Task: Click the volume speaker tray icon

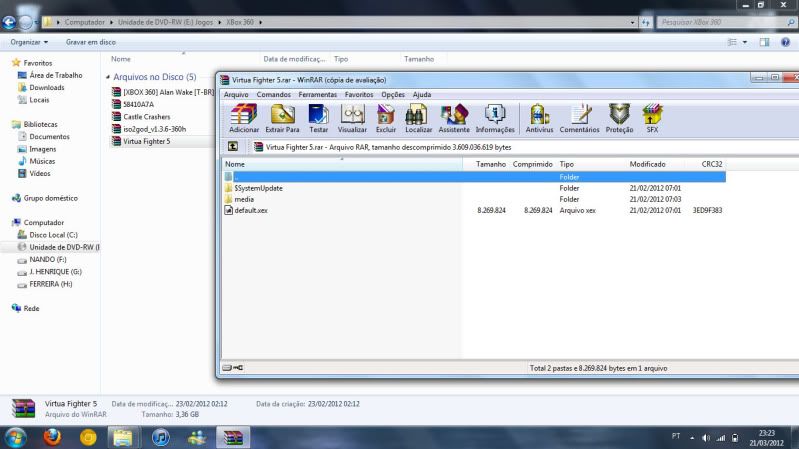Action: coord(706,438)
